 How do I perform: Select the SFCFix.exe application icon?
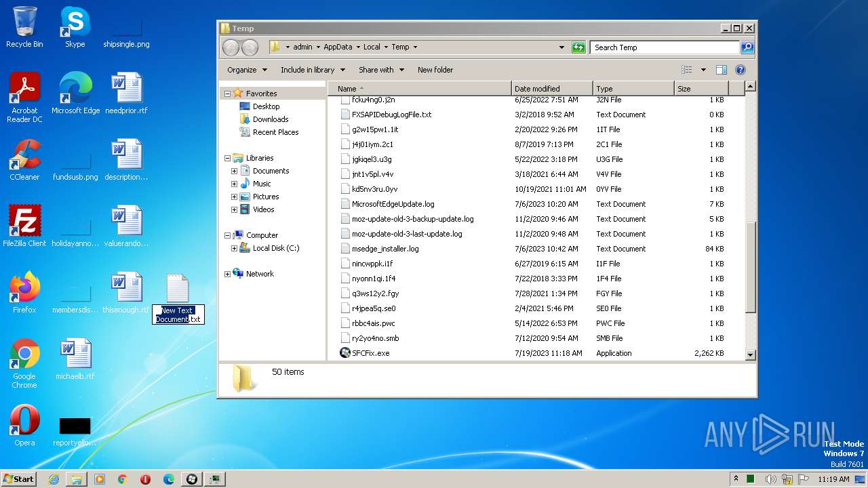pyautogui.click(x=345, y=353)
